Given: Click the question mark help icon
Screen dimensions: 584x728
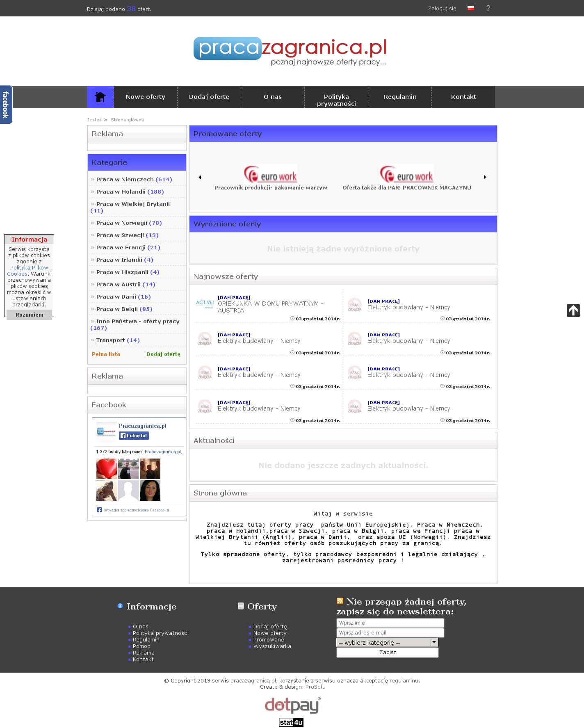Looking at the screenshot, I should click(x=488, y=8).
